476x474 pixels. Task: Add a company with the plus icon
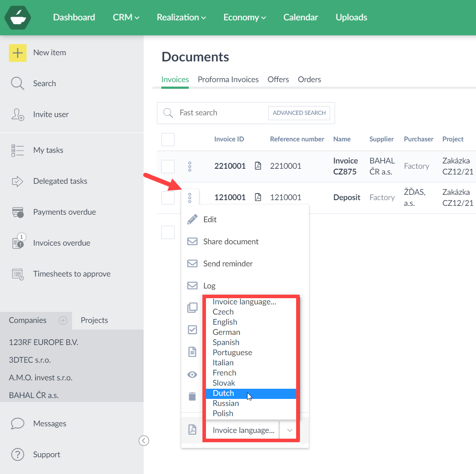click(63, 321)
